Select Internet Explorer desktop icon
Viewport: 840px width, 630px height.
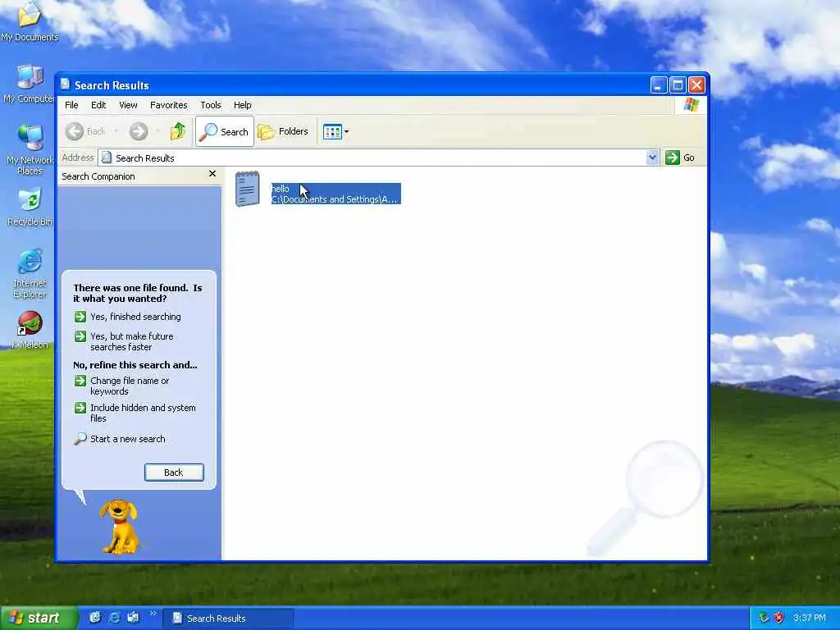coord(30,273)
